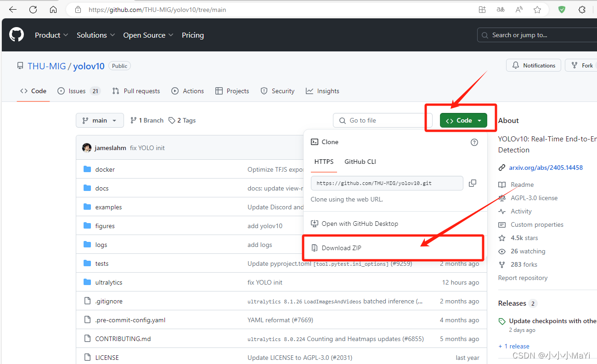Click the Search or jump to field
597x364 pixels.
click(x=537, y=35)
